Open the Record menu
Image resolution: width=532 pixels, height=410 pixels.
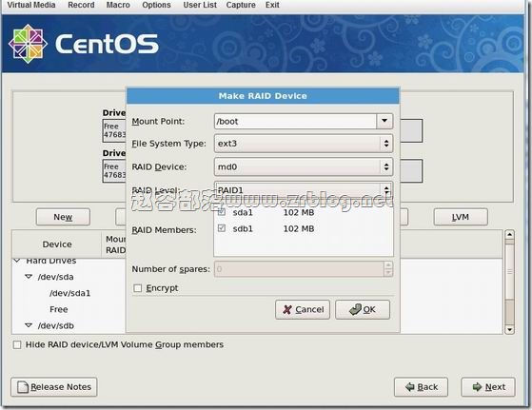[x=81, y=5]
